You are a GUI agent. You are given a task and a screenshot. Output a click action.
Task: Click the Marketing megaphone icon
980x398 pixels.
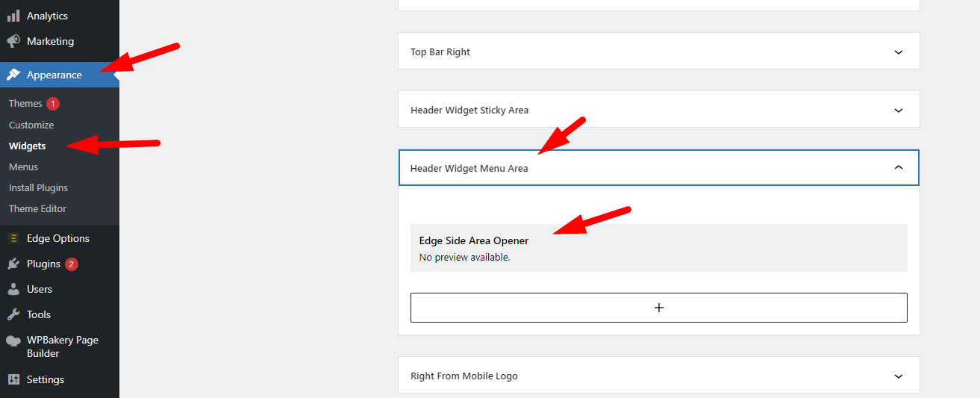(13, 41)
